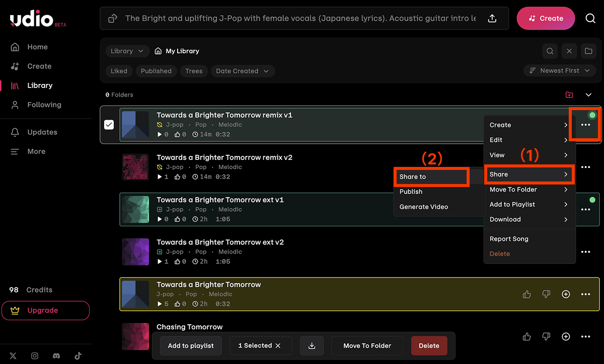Go to Library in sidebar
Screen dimensions: 604x364
(x=32, y=85)
